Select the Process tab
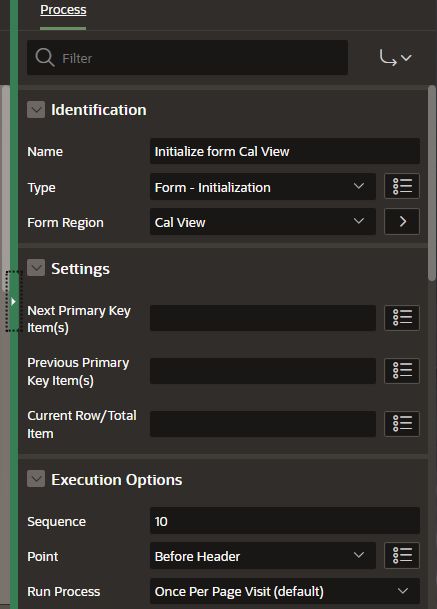 (63, 10)
